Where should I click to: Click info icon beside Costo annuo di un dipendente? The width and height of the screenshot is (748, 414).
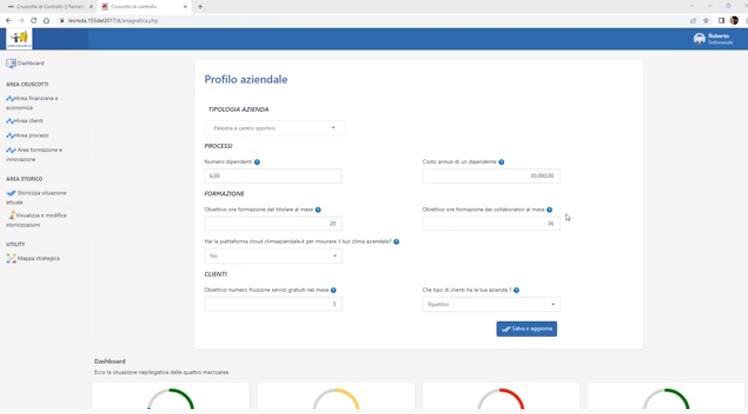[501, 162]
